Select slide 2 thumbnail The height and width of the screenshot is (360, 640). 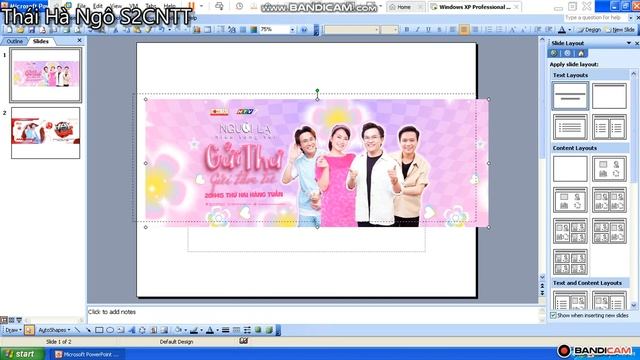pyautogui.click(x=46, y=133)
